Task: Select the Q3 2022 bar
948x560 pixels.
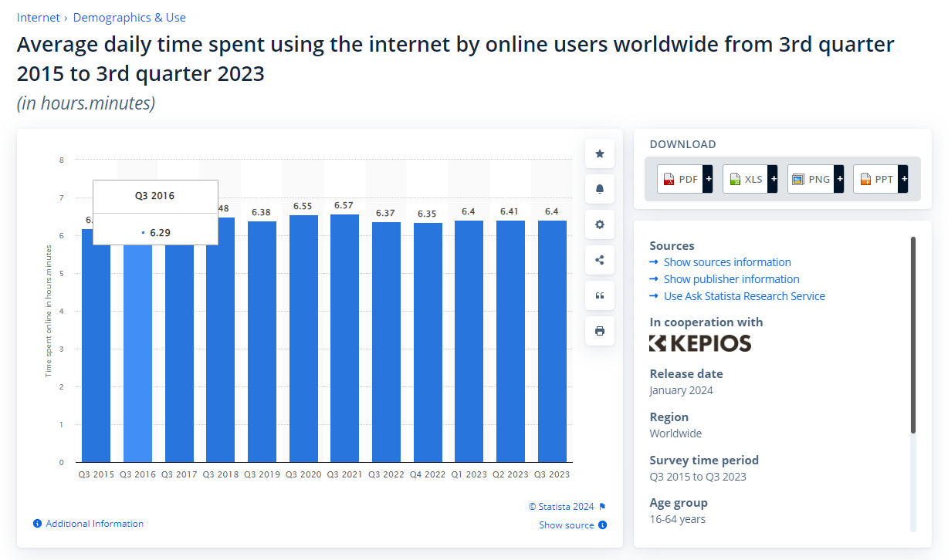Action: pyautogui.click(x=386, y=342)
